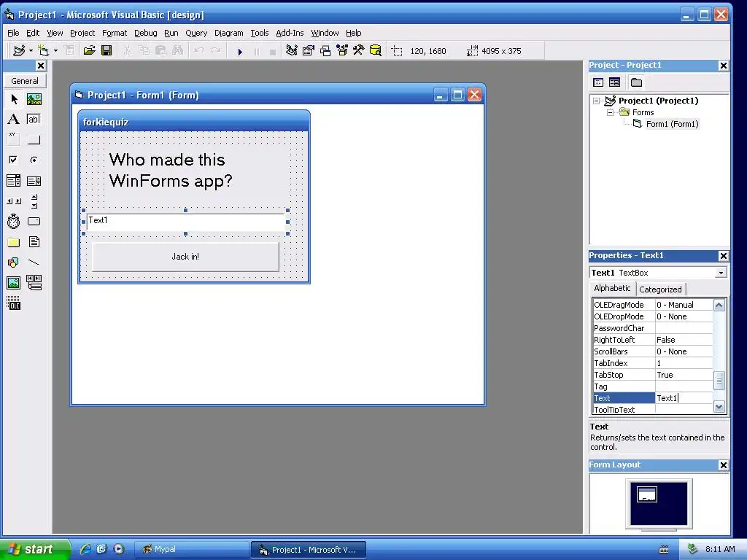Viewport: 747px width, 560px height.
Task: Select the VScrollBar control tool
Action: pos(34,201)
